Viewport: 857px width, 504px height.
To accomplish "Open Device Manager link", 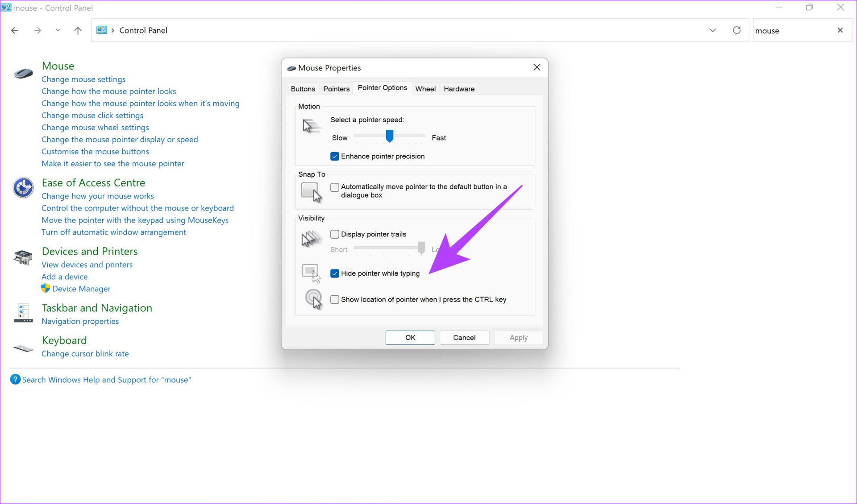I will (81, 289).
